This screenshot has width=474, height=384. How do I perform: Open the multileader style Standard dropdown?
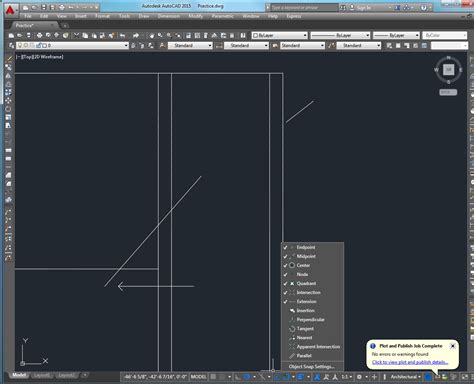pyautogui.click(x=359, y=45)
